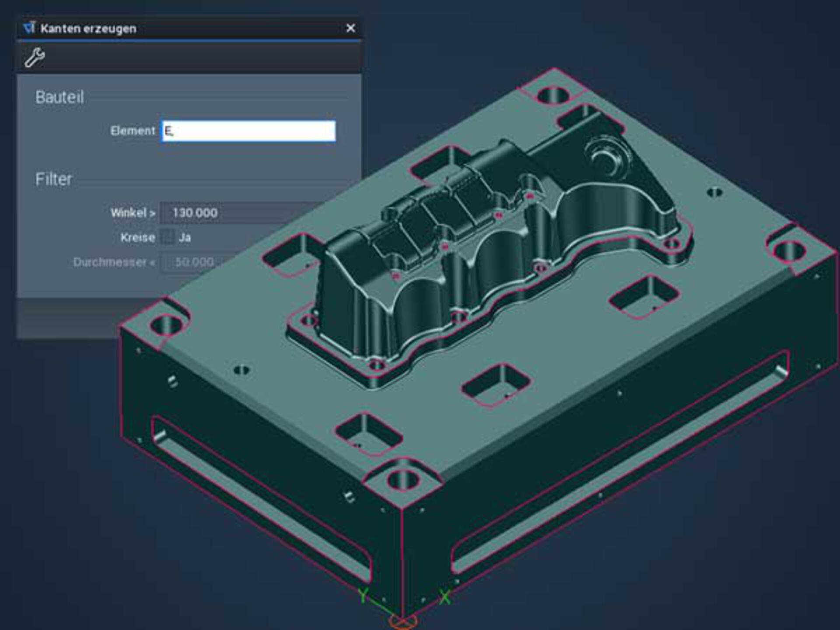Select the guide hole at front corner
The width and height of the screenshot is (840, 630).
click(x=403, y=480)
